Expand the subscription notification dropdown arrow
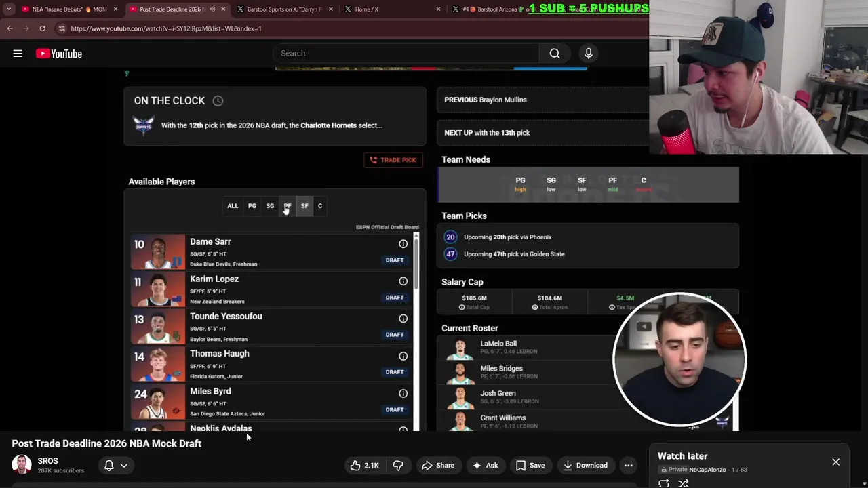Image resolution: width=868 pixels, height=488 pixels. [x=123, y=466]
